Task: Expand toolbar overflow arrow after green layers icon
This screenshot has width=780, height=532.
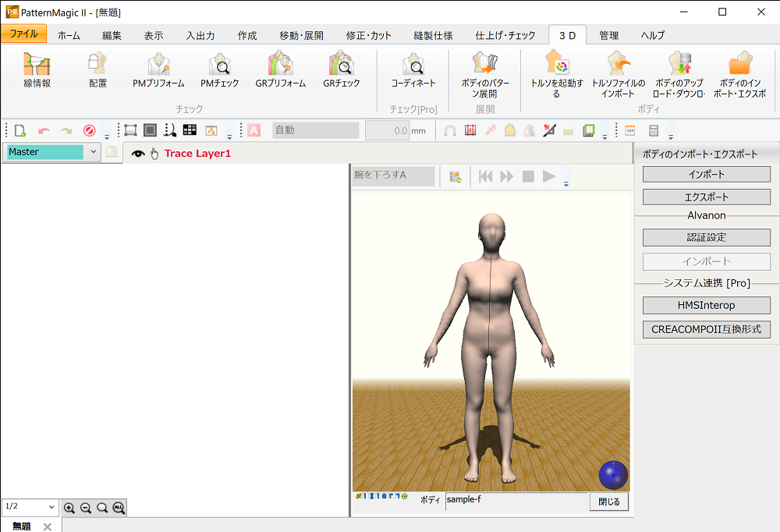Action: click(605, 137)
